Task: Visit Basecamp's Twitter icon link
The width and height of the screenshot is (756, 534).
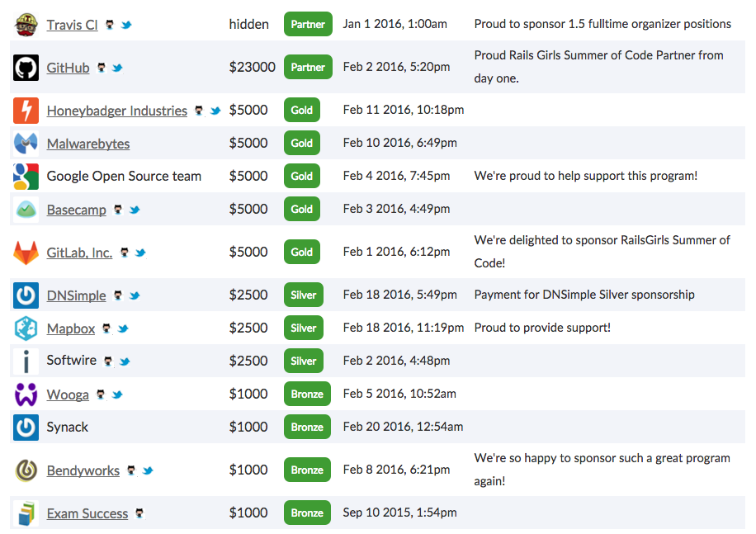Action: pyautogui.click(x=135, y=210)
